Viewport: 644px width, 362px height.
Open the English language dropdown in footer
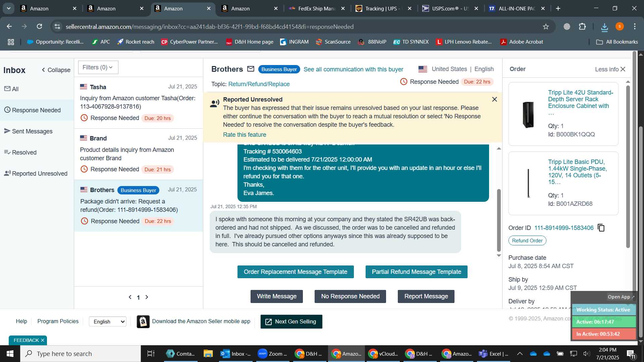pos(108,321)
